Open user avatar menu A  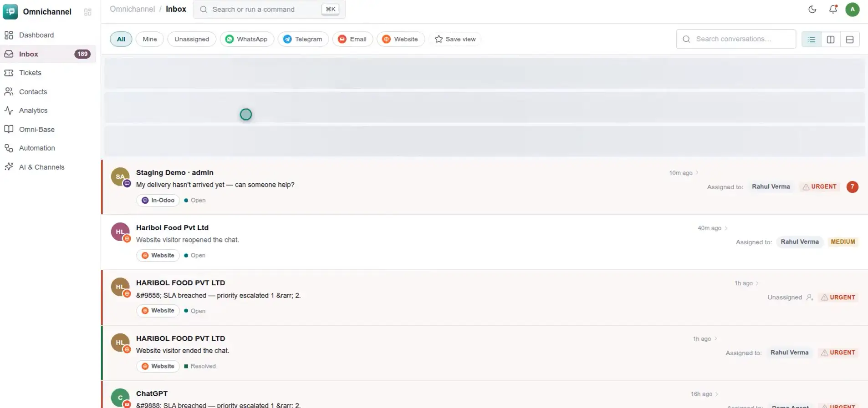coord(853,10)
